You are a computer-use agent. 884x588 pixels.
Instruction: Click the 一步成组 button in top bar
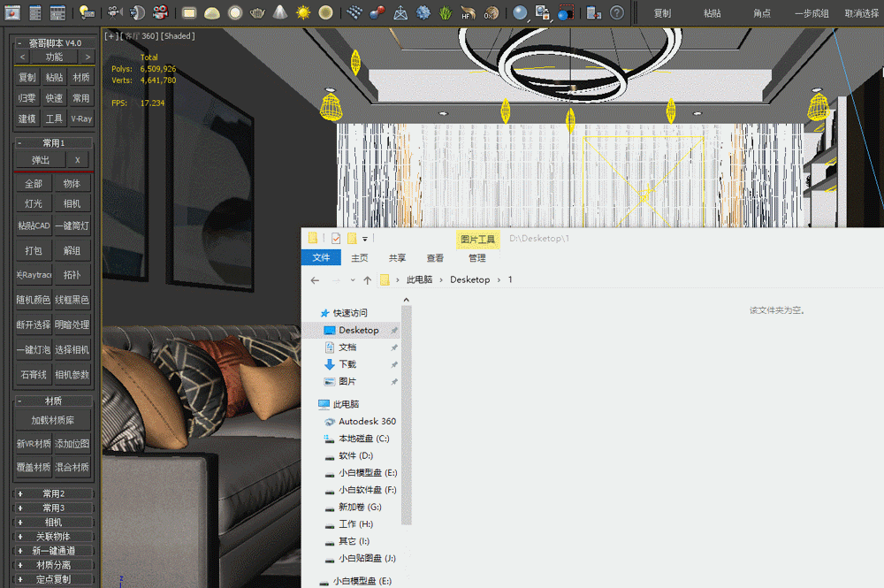(812, 13)
